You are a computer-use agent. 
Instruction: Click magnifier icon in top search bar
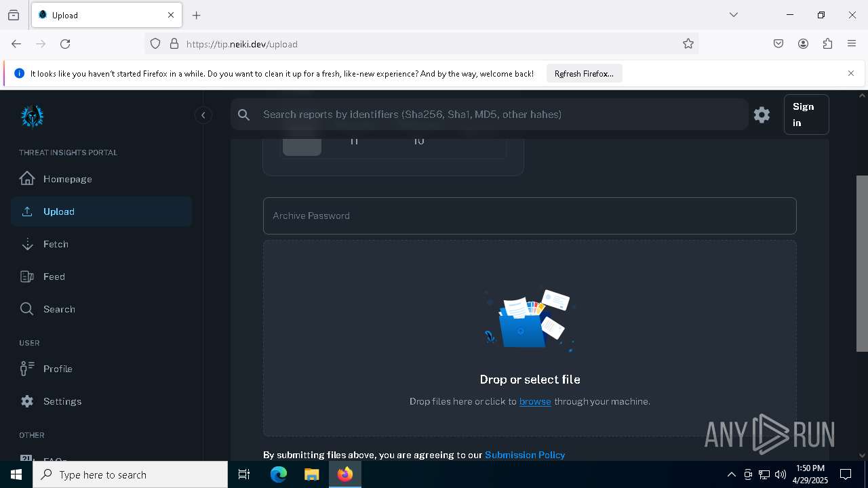tap(244, 115)
